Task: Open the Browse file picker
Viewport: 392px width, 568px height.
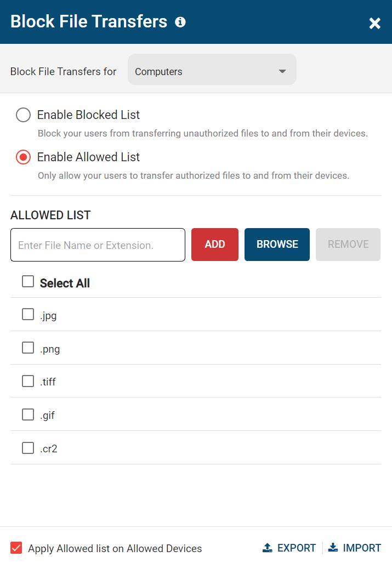Action: click(x=277, y=244)
